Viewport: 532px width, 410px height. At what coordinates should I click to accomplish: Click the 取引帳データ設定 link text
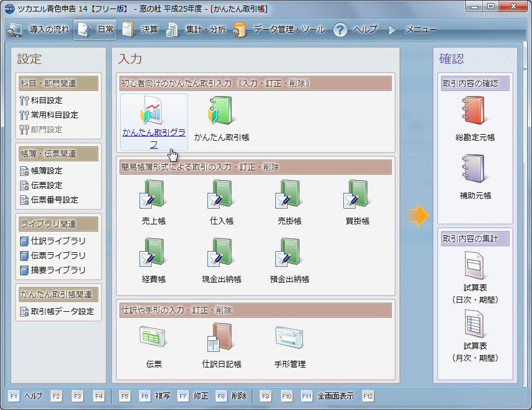coord(62,312)
